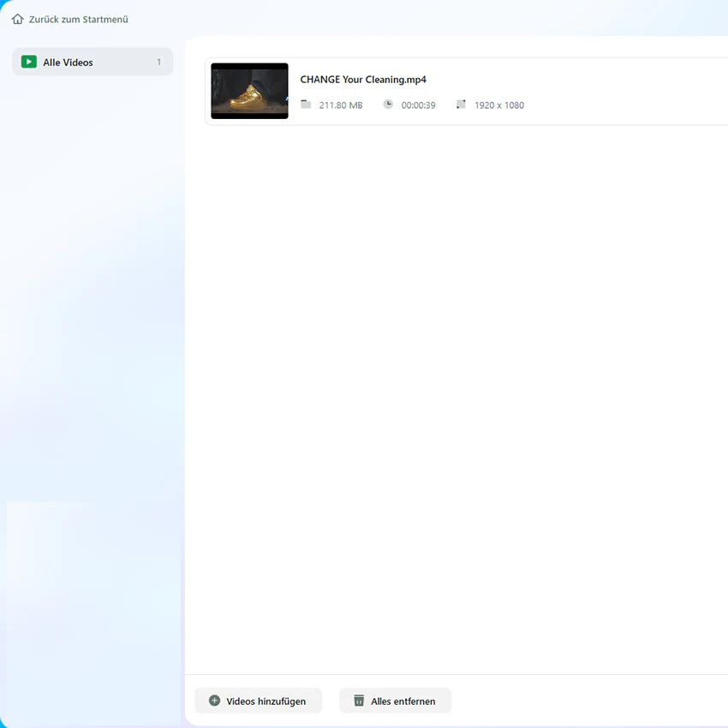
Task: Select the file name CHANGE Your Cleaning.mp4
Action: pos(363,80)
